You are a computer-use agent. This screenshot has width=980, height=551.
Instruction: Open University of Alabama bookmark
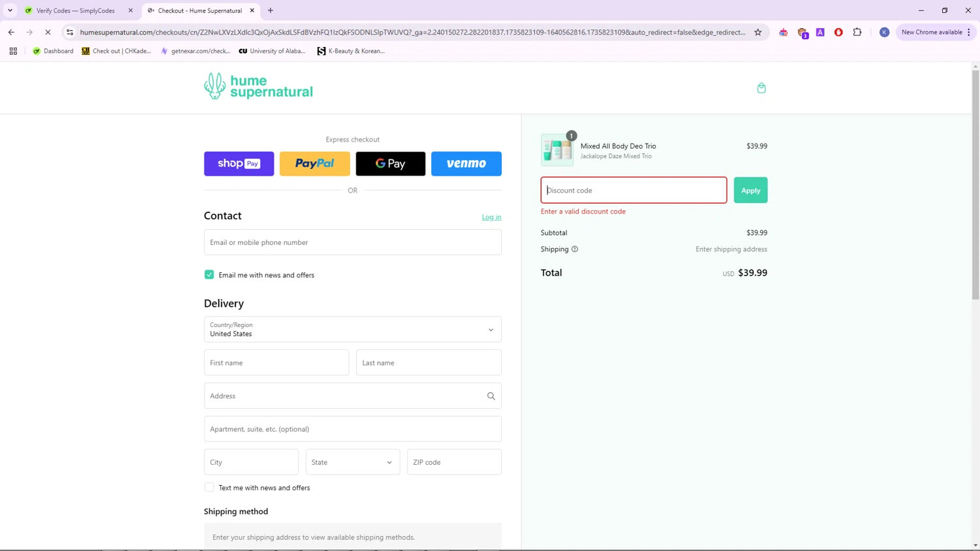click(x=272, y=51)
